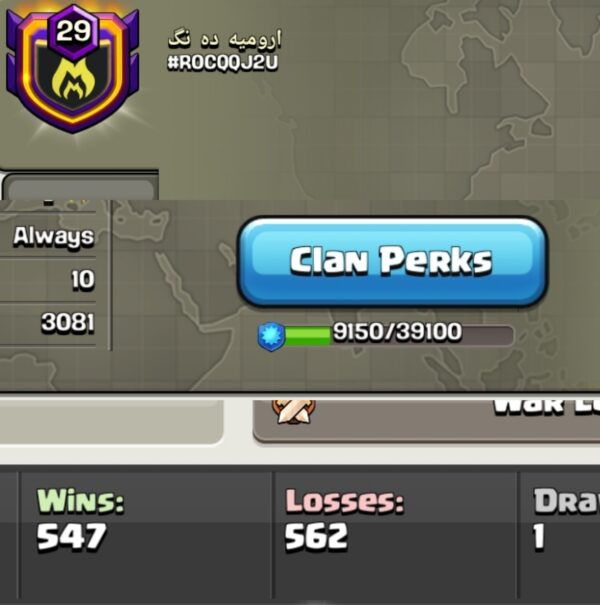Select the Draws stat cell

tap(560, 536)
